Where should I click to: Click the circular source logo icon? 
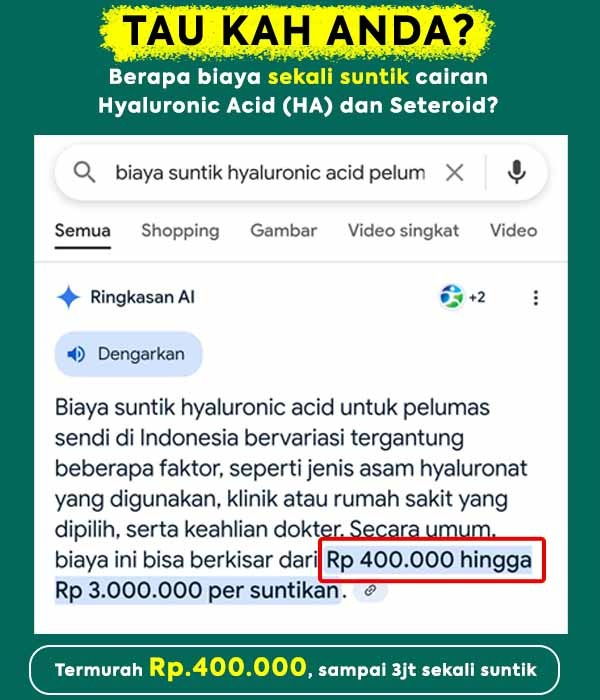click(x=452, y=297)
